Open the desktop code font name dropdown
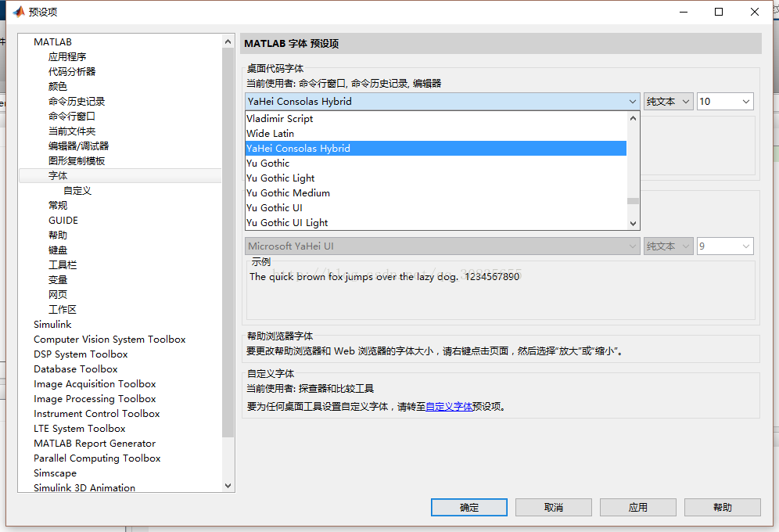Image resolution: width=779 pixels, height=532 pixels. pos(442,102)
